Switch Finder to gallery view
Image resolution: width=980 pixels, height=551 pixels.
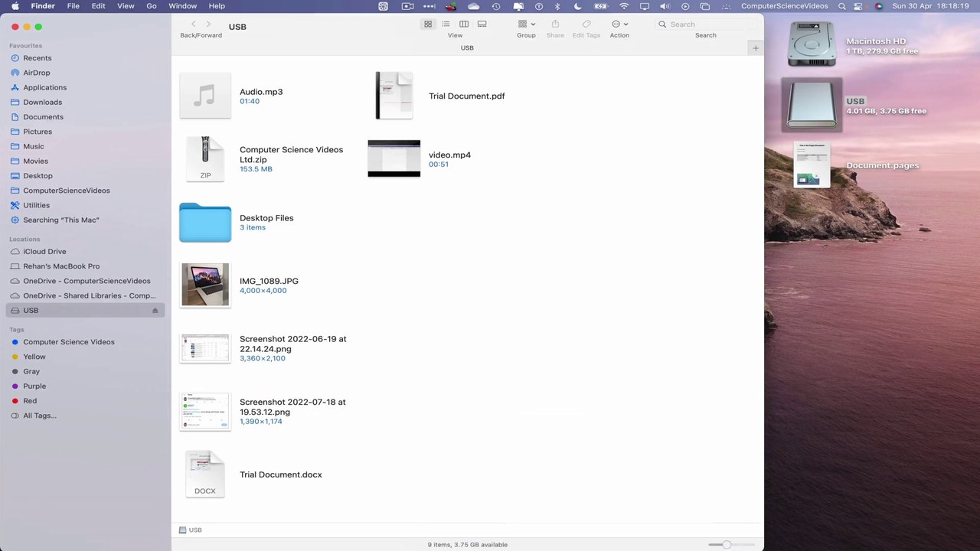coord(482,24)
